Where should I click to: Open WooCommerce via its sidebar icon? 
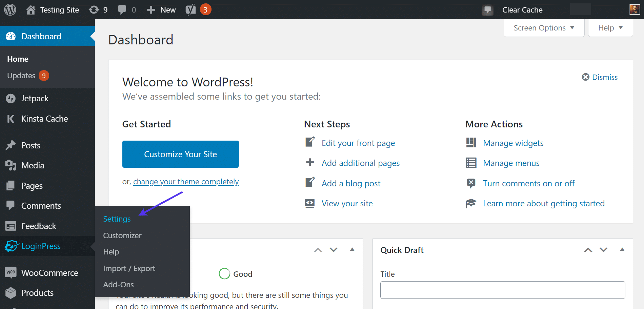pyautogui.click(x=11, y=272)
